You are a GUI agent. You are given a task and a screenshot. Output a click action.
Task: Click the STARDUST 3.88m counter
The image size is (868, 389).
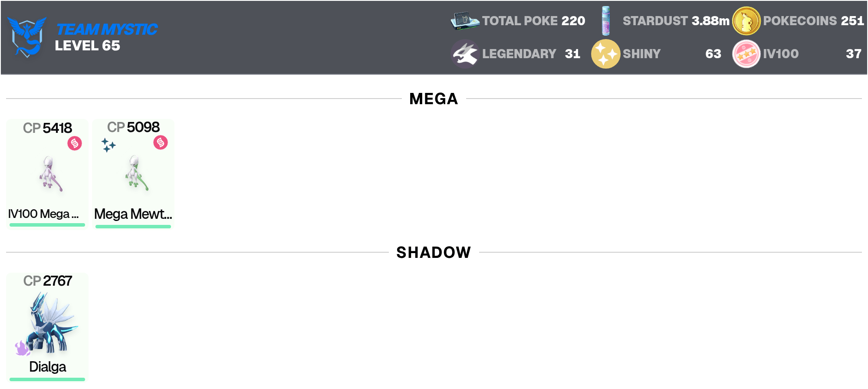point(676,21)
